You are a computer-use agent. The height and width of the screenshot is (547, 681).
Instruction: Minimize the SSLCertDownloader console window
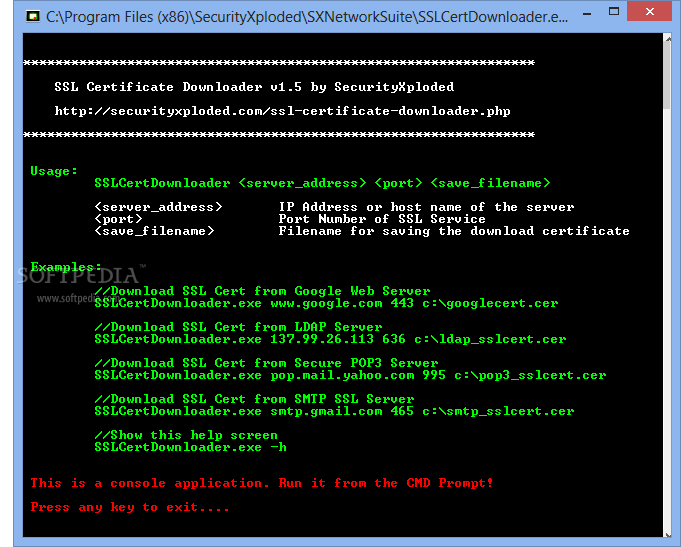tap(587, 13)
